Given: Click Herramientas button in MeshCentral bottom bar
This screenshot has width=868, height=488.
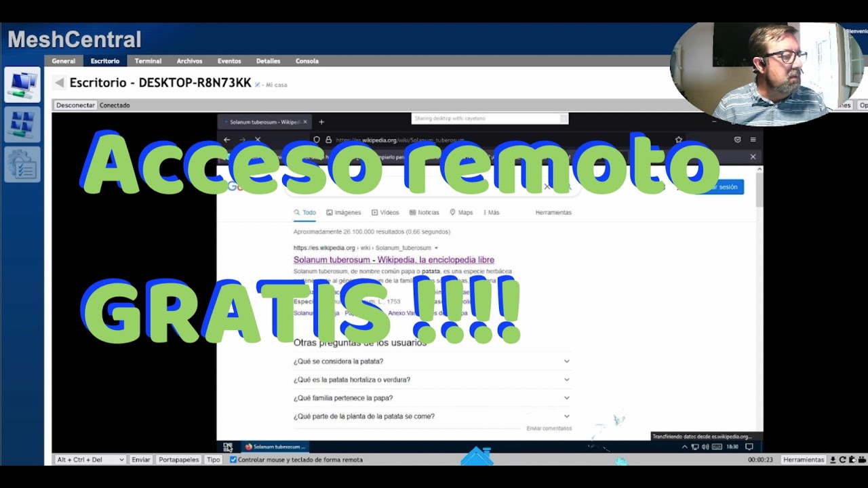Looking at the screenshot, I should 804,460.
